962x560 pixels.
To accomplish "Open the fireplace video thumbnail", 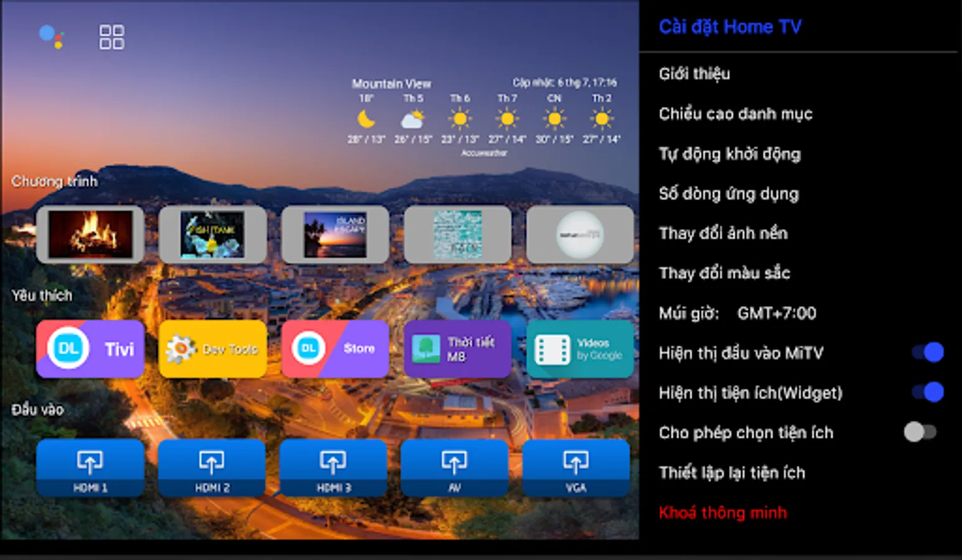I will click(x=90, y=235).
